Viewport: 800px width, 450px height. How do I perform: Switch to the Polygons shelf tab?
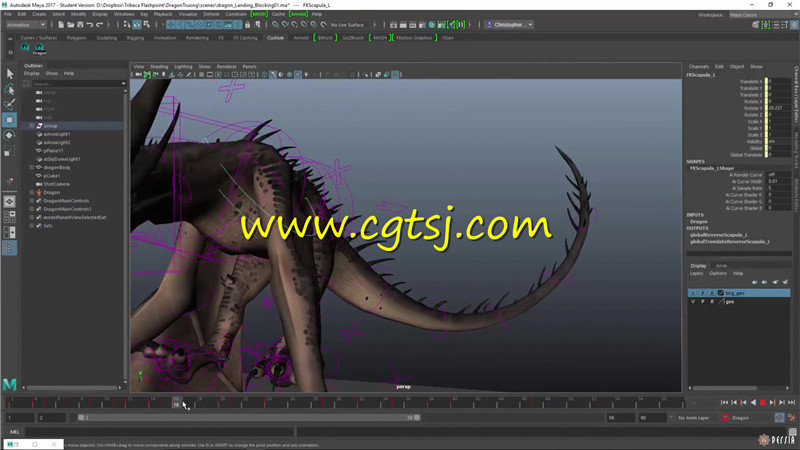pyautogui.click(x=77, y=38)
